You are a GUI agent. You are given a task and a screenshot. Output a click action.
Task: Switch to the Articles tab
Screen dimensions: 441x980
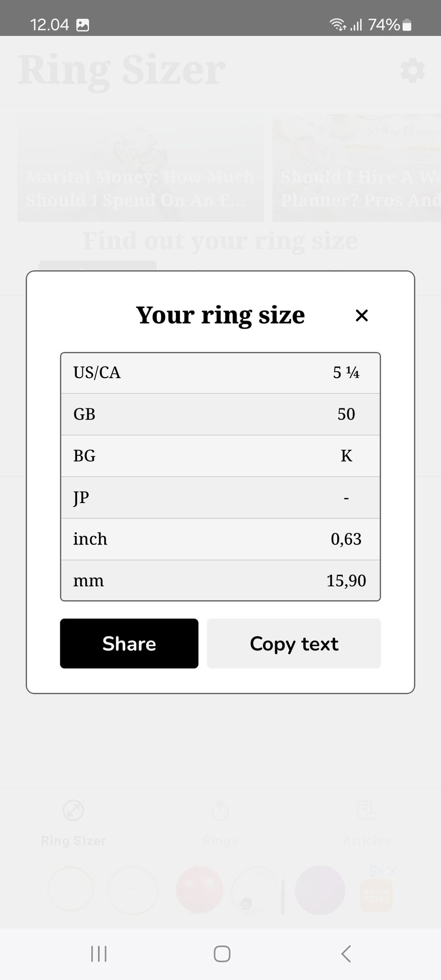coord(367,823)
